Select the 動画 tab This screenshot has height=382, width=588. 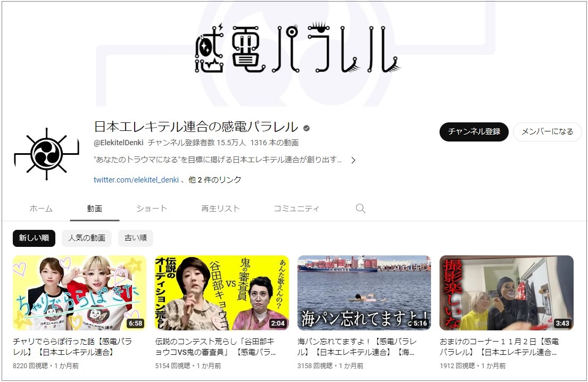[95, 209]
